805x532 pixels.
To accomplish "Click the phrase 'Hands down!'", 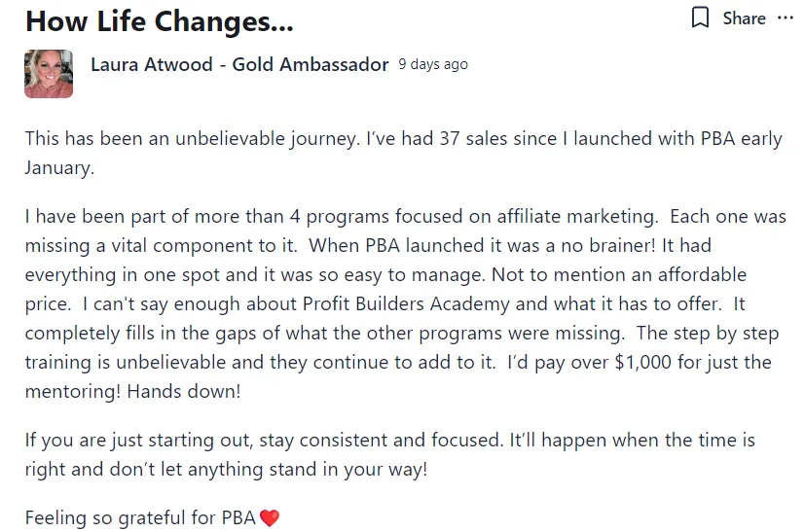I will (x=184, y=392).
